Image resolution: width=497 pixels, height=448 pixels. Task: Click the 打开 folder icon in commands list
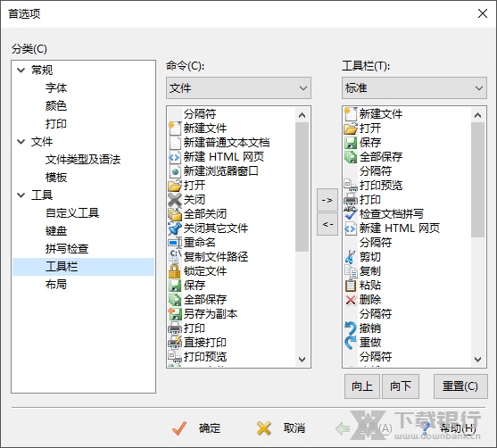[175, 186]
